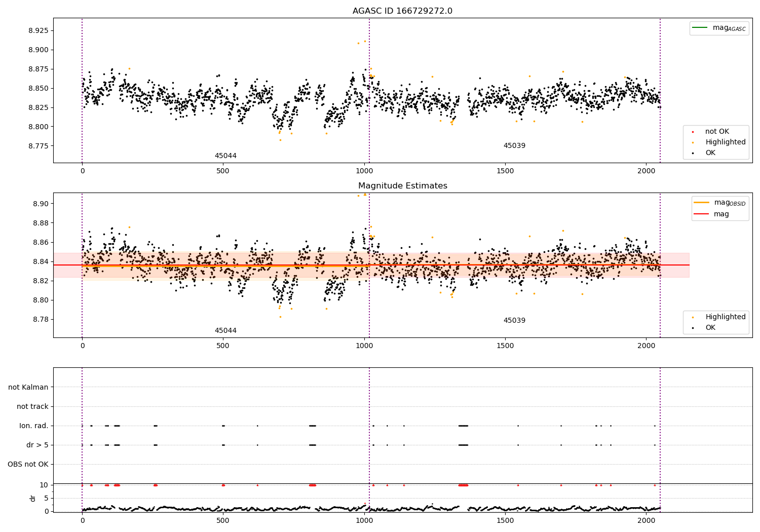
Task: Select the 'mag OBSID' legend label
Action: [x=730, y=203]
